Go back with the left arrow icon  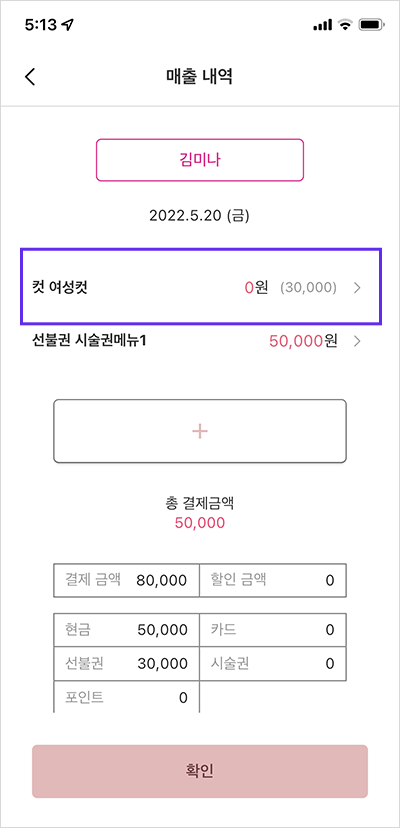(30, 77)
